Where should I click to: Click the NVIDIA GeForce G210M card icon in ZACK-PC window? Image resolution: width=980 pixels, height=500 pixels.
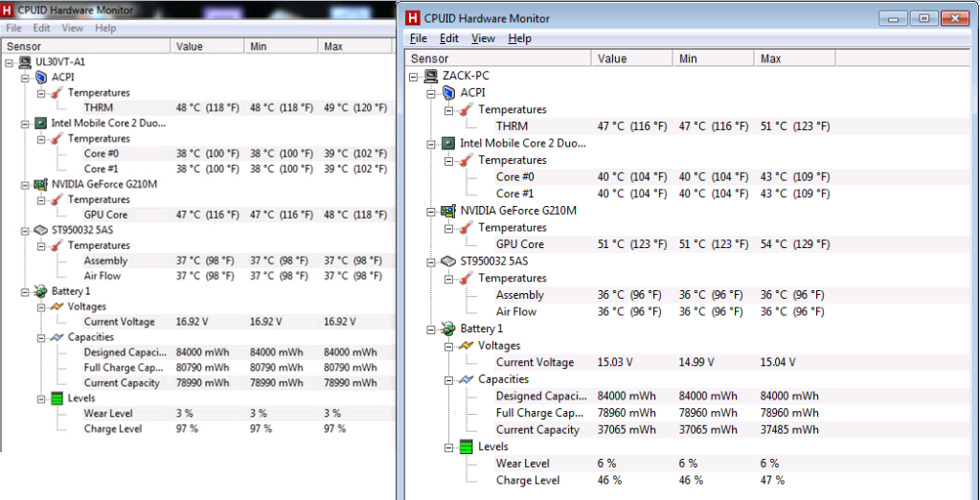(x=448, y=211)
